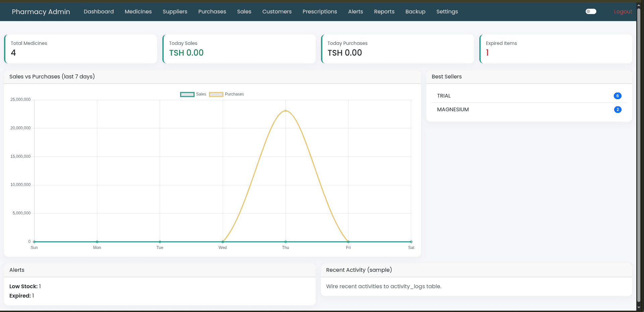
Task: Click Thursday's purchases peak data point
Action: coord(285,111)
